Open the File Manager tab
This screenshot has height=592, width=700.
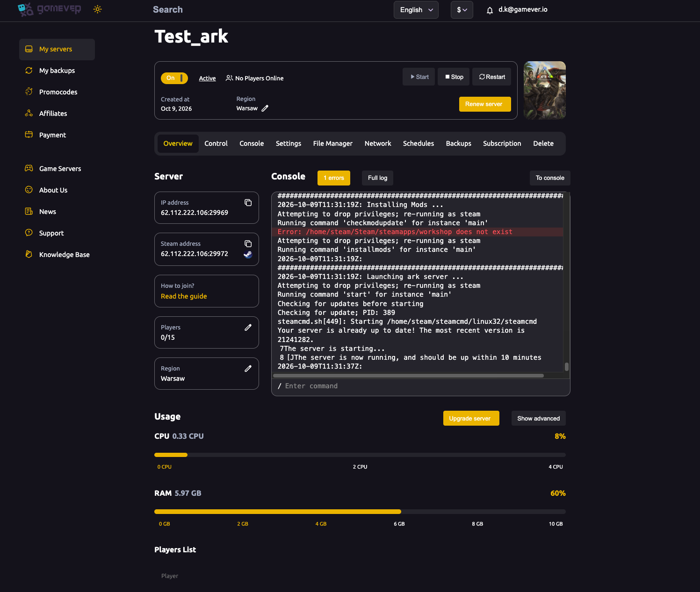(333, 143)
